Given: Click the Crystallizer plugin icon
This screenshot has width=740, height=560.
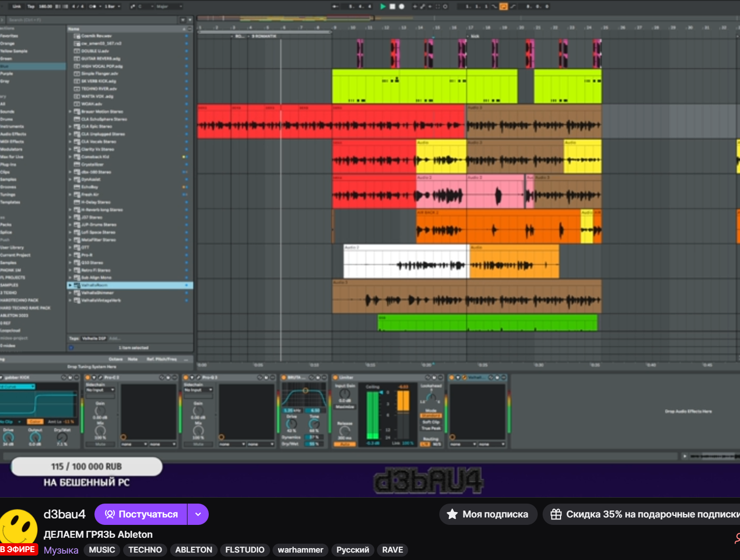Looking at the screenshot, I should 77,164.
